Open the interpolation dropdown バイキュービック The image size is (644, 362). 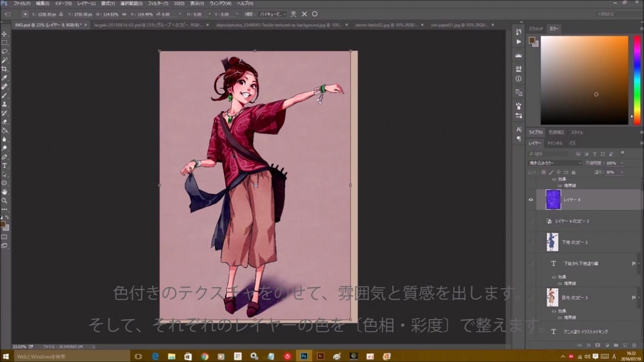pos(273,14)
